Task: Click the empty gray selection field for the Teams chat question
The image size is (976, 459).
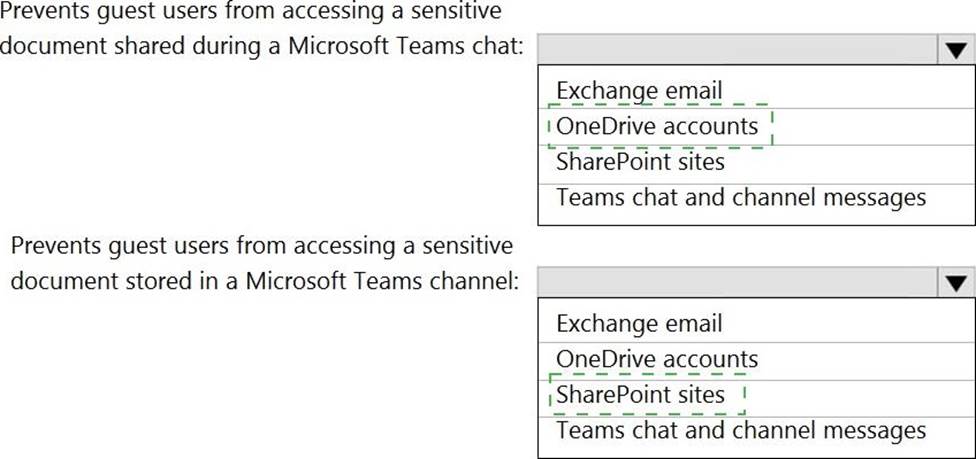Action: point(735,51)
